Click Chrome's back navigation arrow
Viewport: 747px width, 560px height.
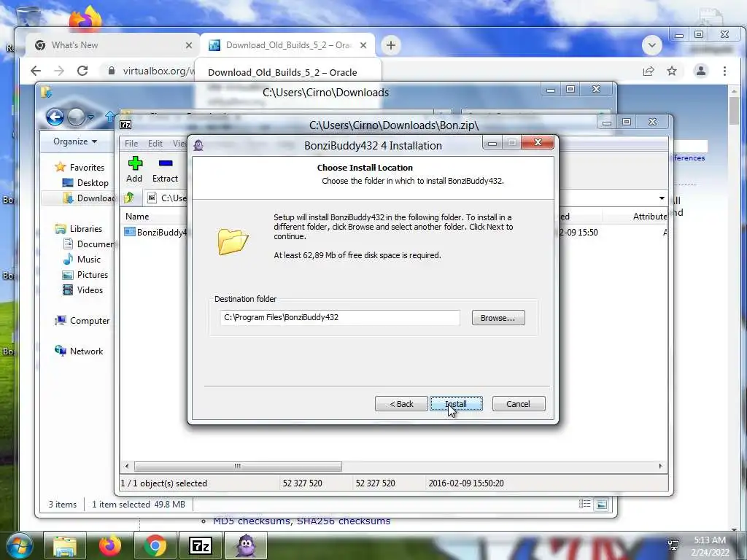[x=36, y=71]
